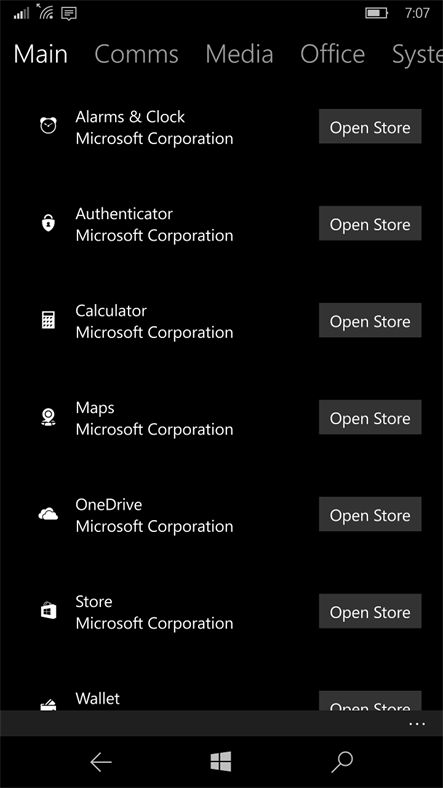Open the partially visible System tab
This screenshot has width=443, height=788.
(417, 54)
